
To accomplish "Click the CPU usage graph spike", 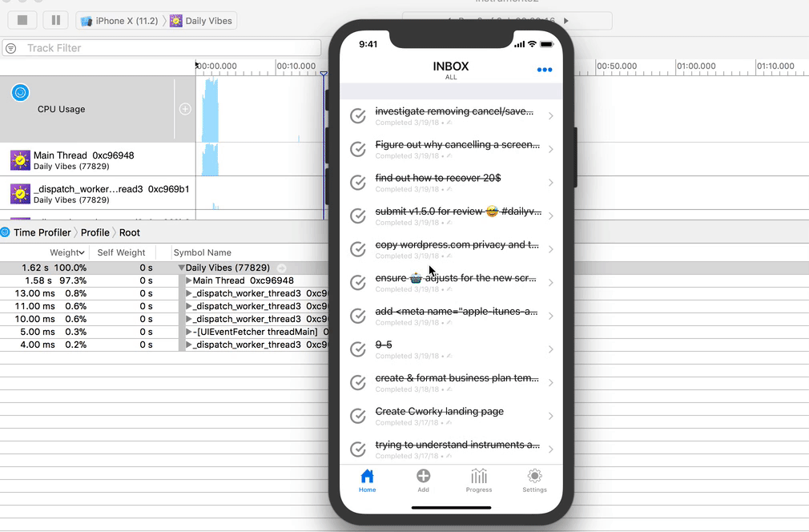I will click(x=210, y=110).
